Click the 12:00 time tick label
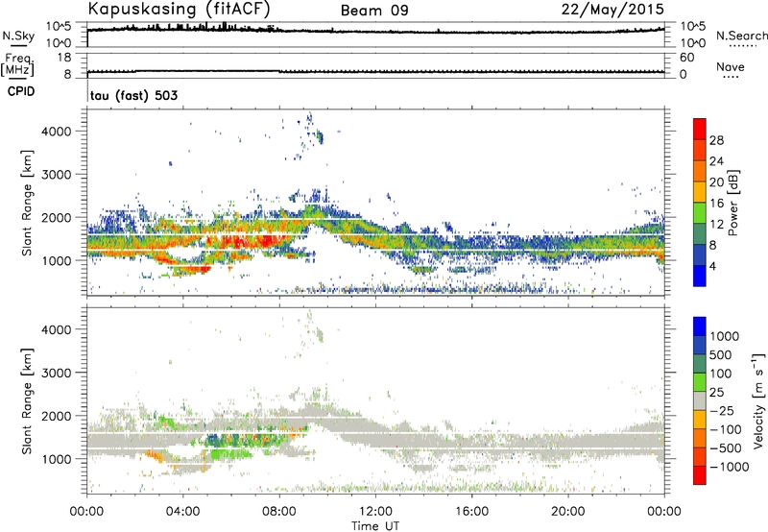 click(375, 512)
